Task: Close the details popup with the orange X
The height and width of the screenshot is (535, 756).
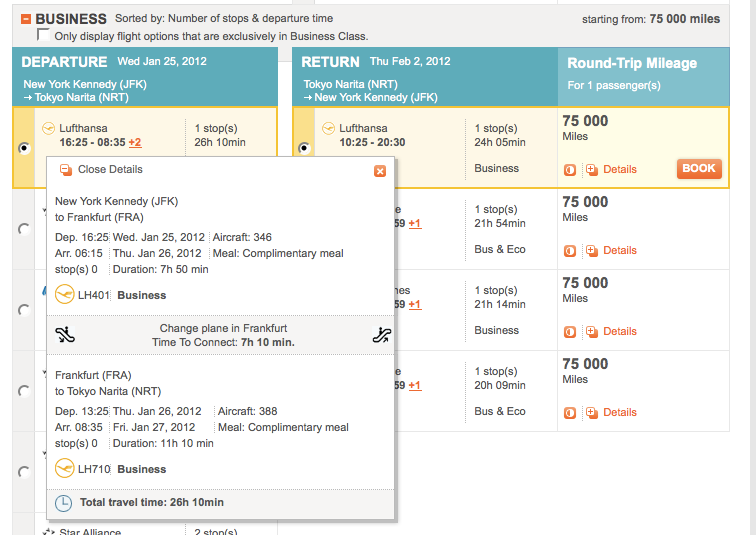Action: coord(380,171)
